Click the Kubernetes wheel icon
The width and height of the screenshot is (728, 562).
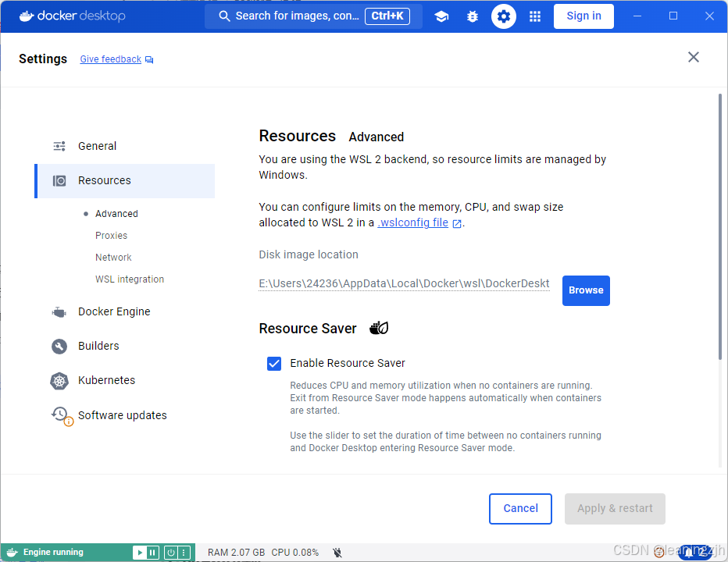pyautogui.click(x=59, y=381)
